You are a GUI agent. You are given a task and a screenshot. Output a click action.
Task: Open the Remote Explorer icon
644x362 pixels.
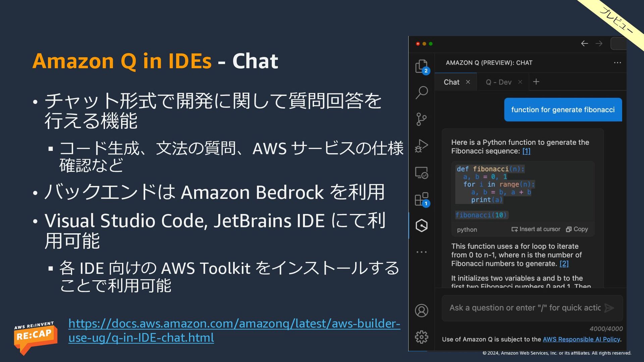[x=422, y=173]
